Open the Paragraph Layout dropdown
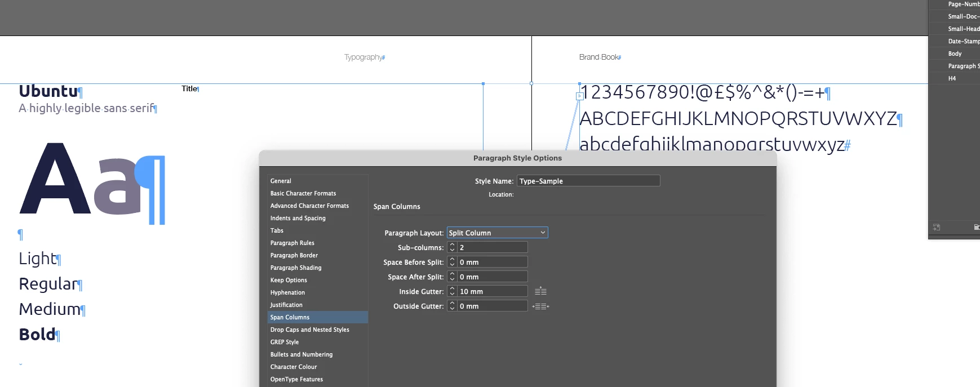 click(x=498, y=233)
